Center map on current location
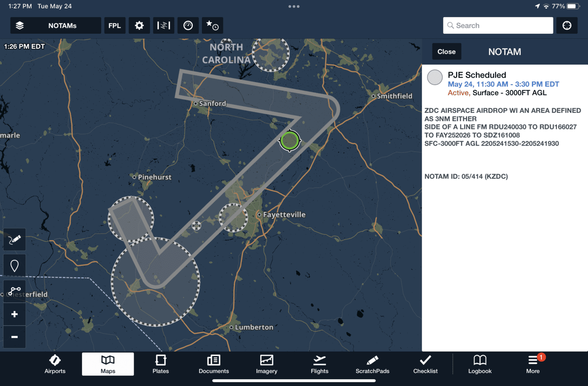588x386 pixels. [x=567, y=25]
